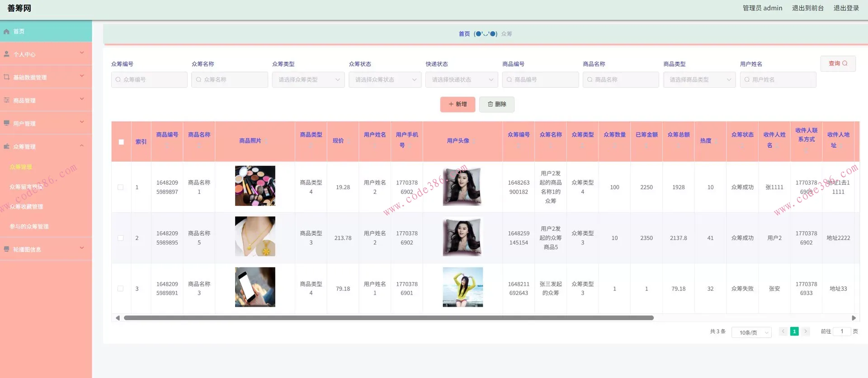Screen dimensions: 868x378
Task: Click the 基础数据管理 sidebar icon
Action: click(6, 77)
